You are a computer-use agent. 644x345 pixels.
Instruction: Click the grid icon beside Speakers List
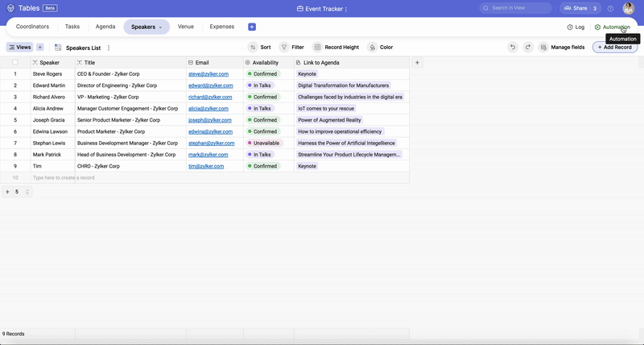tap(58, 48)
